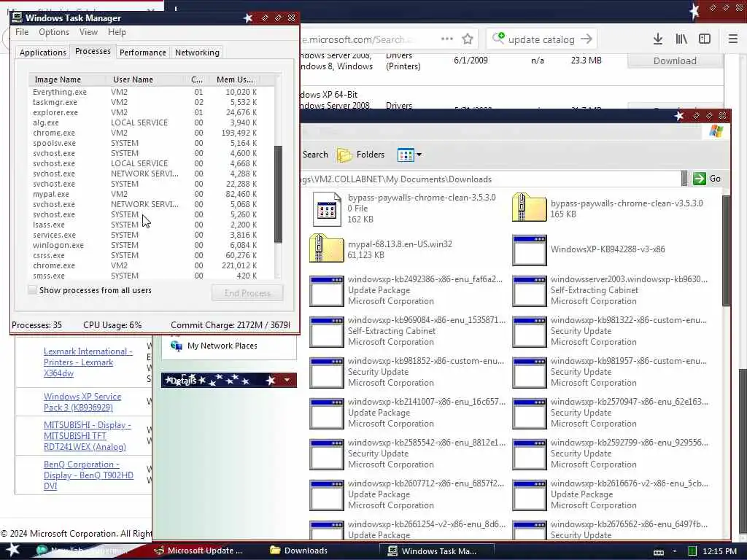
Task: Click the Search button in Explorer toolbar
Action: coord(315,155)
